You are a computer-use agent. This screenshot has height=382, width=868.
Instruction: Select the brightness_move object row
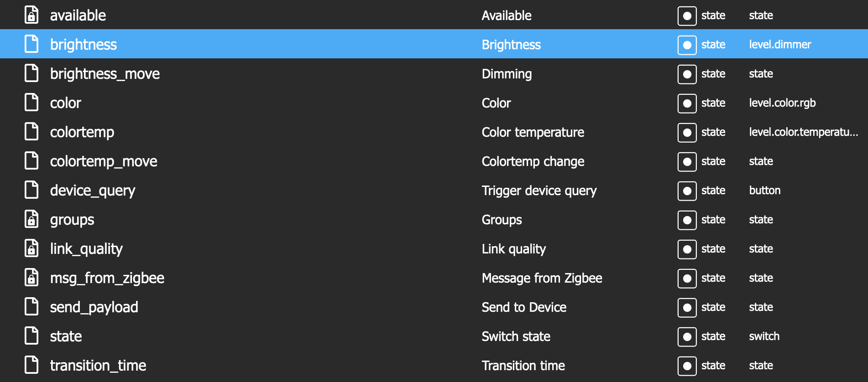(434, 73)
